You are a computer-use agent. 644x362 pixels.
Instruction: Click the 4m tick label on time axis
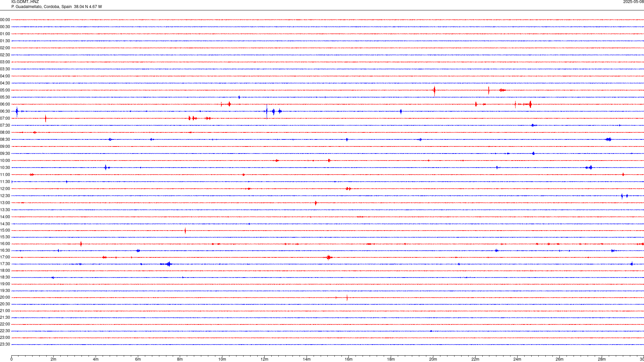(96, 359)
